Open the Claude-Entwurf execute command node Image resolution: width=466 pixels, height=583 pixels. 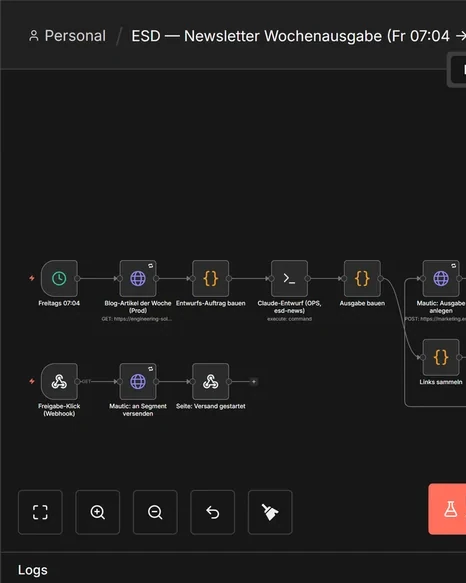(289, 278)
